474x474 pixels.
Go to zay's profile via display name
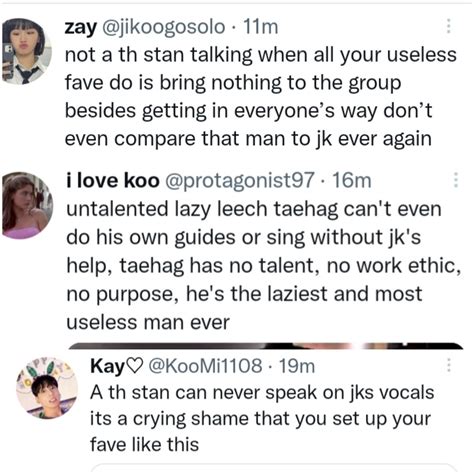(80, 27)
